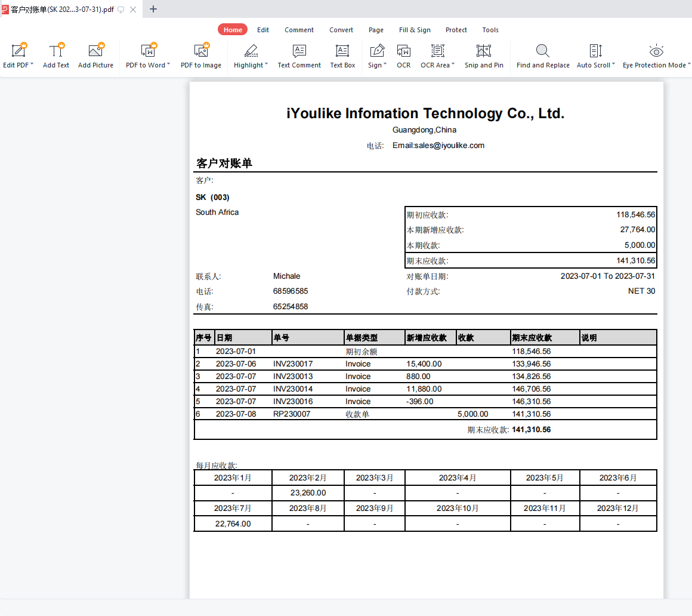The width and height of the screenshot is (692, 616).
Task: Switch to the Protect tab
Action: [x=456, y=30]
